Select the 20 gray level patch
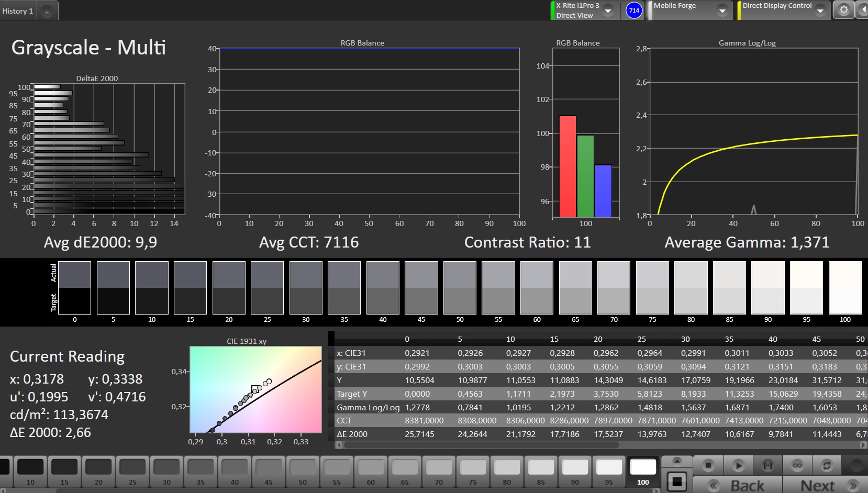 pos(98,471)
